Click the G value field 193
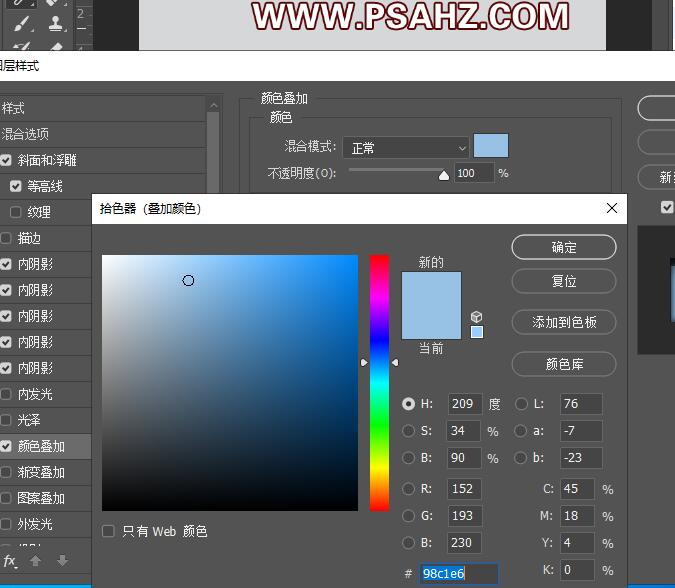 [464, 516]
